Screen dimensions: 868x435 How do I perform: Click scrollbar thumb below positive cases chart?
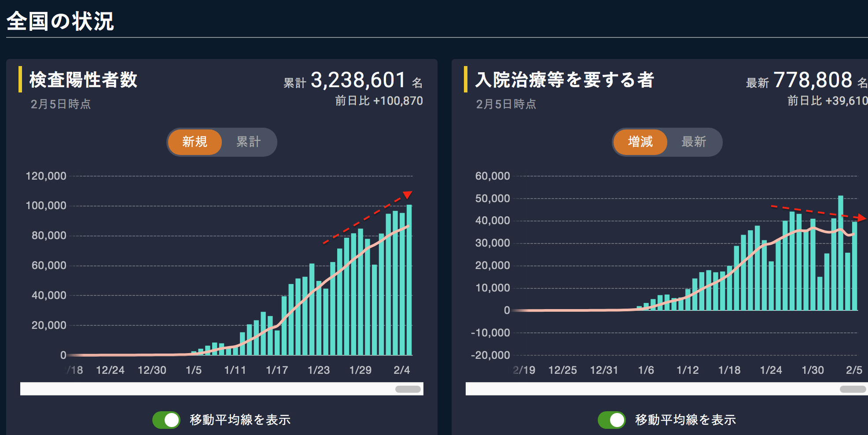pyautogui.click(x=408, y=389)
